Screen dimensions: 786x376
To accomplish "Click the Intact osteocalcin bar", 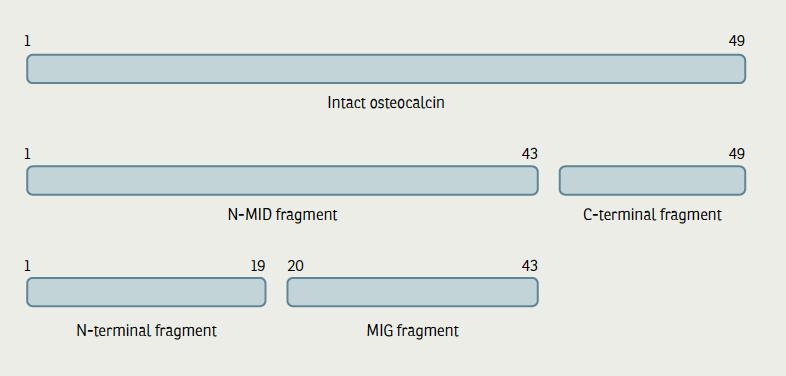I will (386, 69).
